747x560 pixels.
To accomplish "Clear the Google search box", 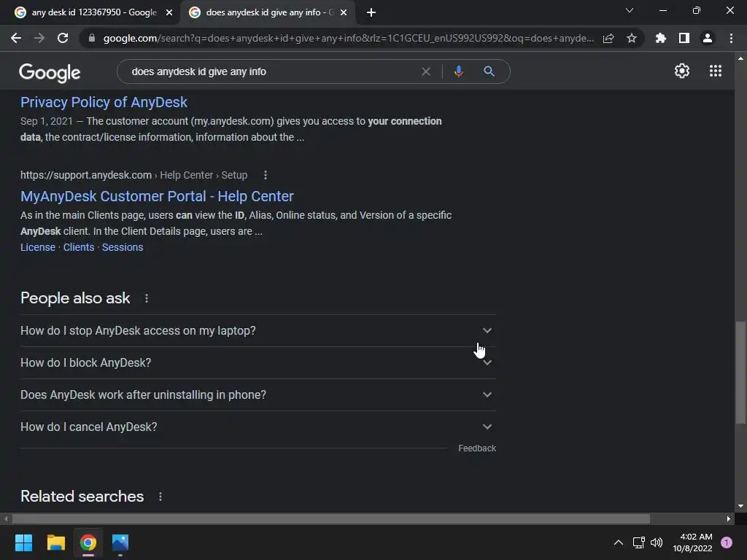I will (x=426, y=71).
